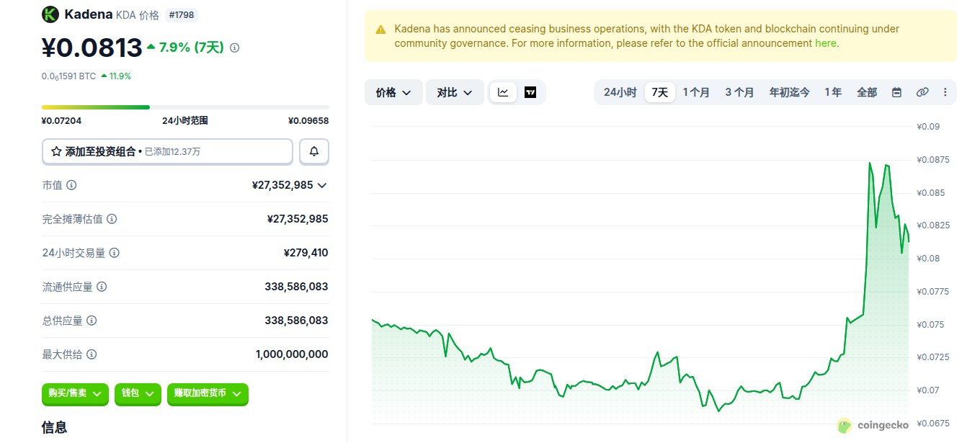
Task: Select the 全部 range tab
Action: (x=867, y=92)
